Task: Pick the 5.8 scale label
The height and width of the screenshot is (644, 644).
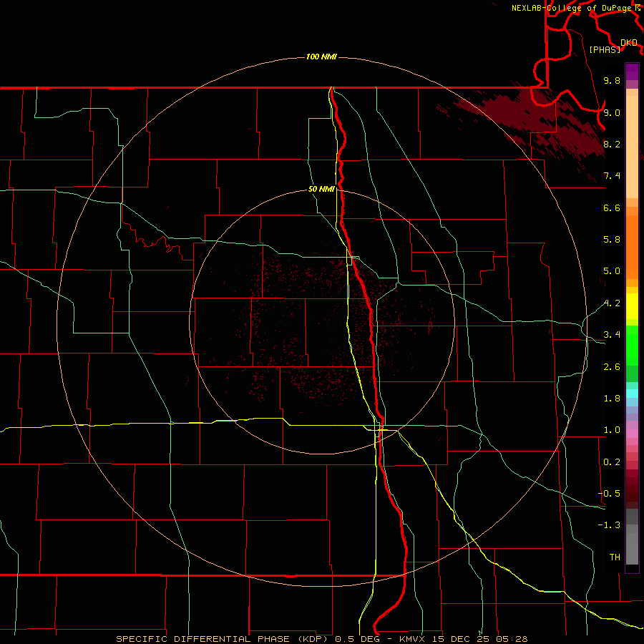Action: 612,240
